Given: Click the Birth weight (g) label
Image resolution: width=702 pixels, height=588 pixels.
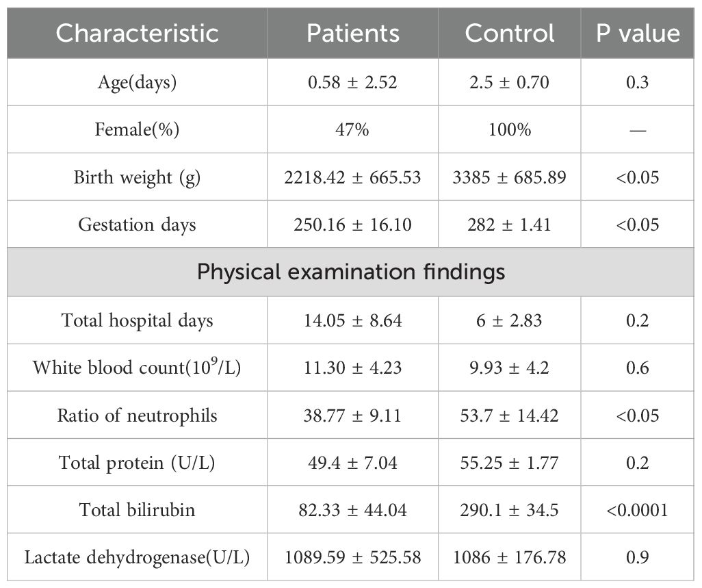Looking at the screenshot, I should point(137,177).
